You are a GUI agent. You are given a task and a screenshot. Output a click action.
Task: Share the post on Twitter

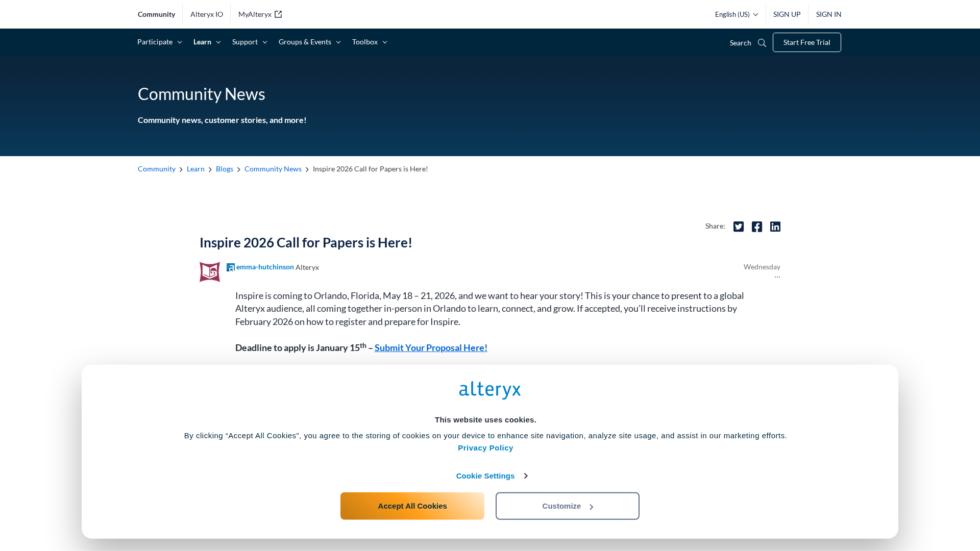[x=738, y=227]
